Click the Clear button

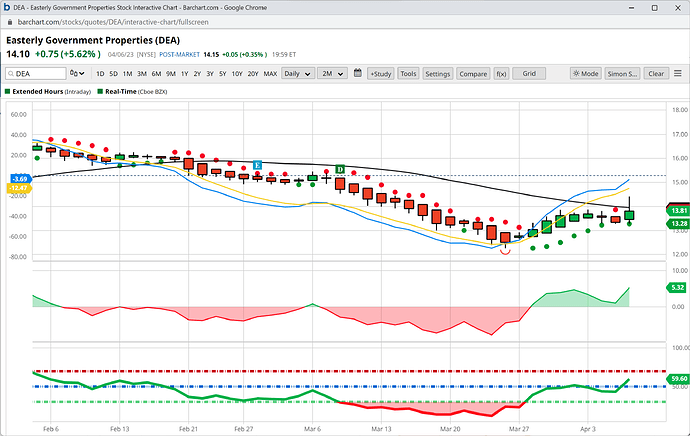coord(656,73)
